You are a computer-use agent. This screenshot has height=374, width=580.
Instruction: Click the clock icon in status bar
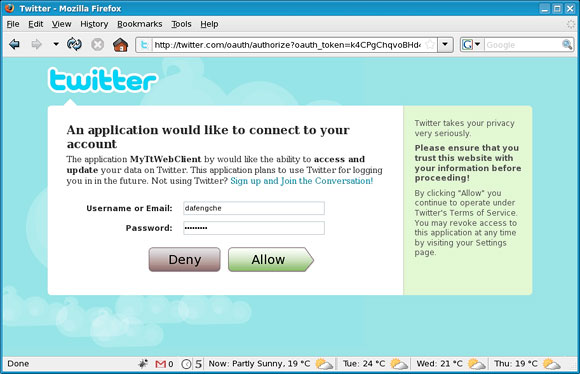186,364
